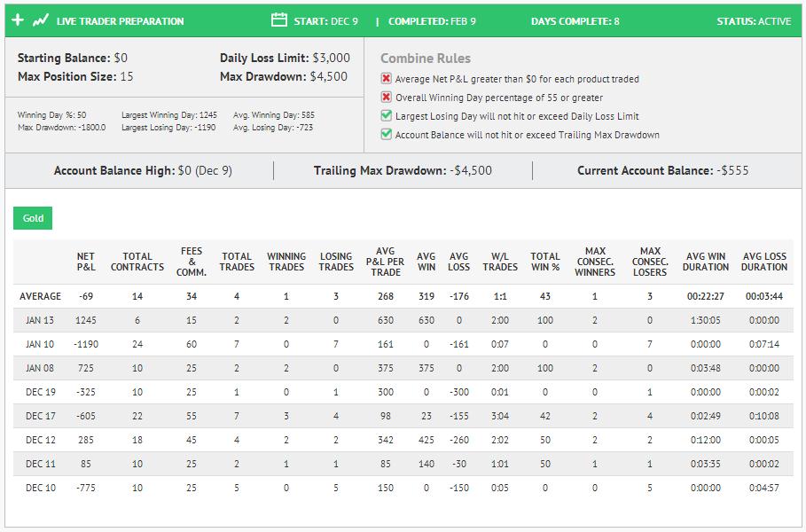Click the TOTAL WIN % column header
Image resolution: width=806 pixels, height=532 pixels.
click(x=545, y=262)
